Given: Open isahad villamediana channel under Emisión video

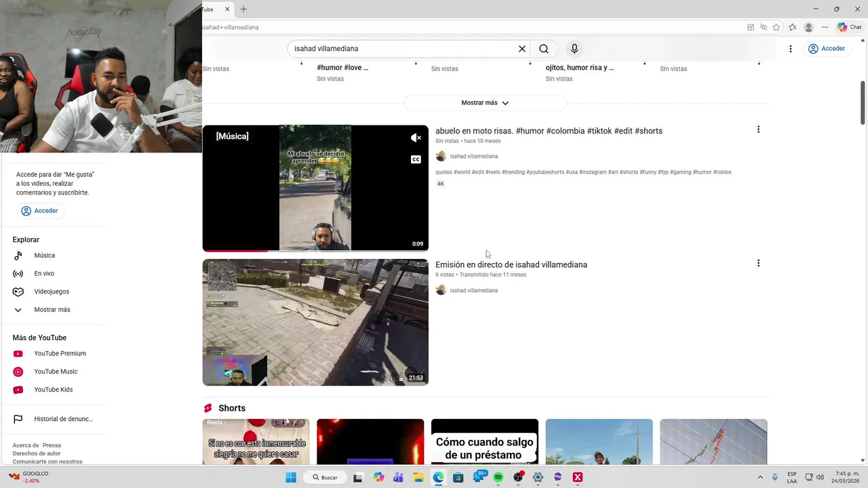Looking at the screenshot, I should [473, 291].
